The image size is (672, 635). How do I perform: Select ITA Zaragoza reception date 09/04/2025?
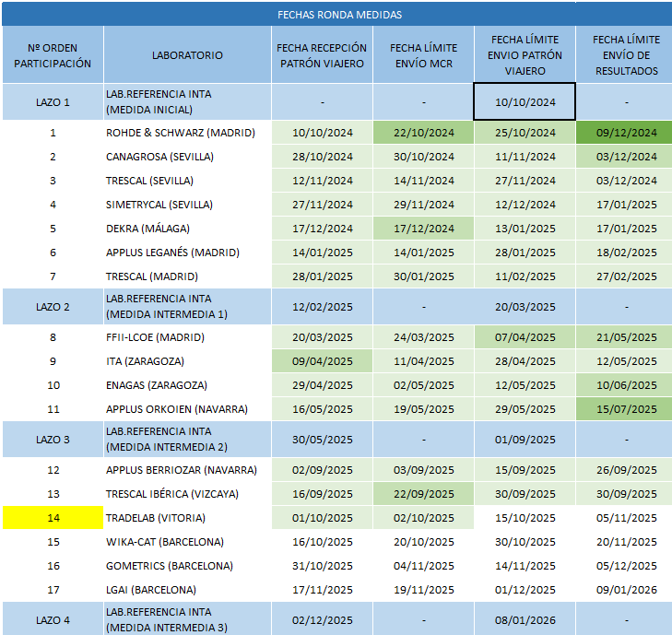pyautogui.click(x=322, y=361)
